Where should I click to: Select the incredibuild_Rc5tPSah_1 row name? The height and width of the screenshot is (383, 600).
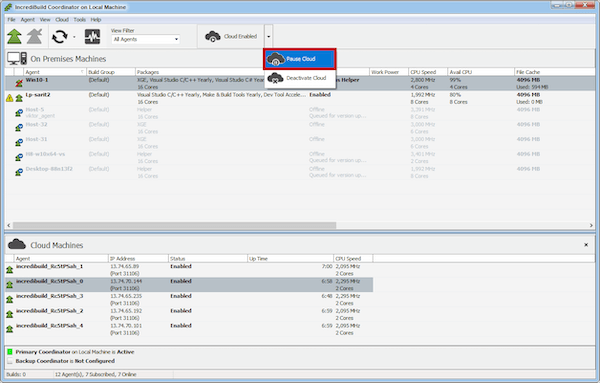[49, 266]
